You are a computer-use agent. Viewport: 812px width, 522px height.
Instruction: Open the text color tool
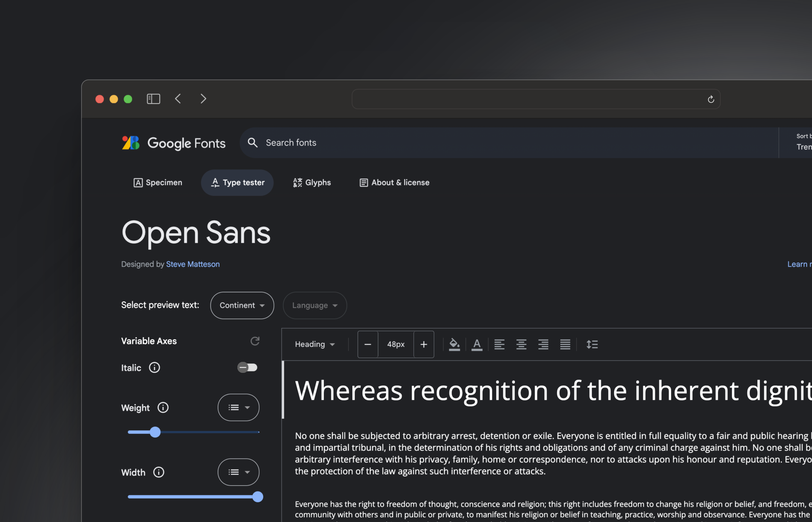tap(477, 344)
